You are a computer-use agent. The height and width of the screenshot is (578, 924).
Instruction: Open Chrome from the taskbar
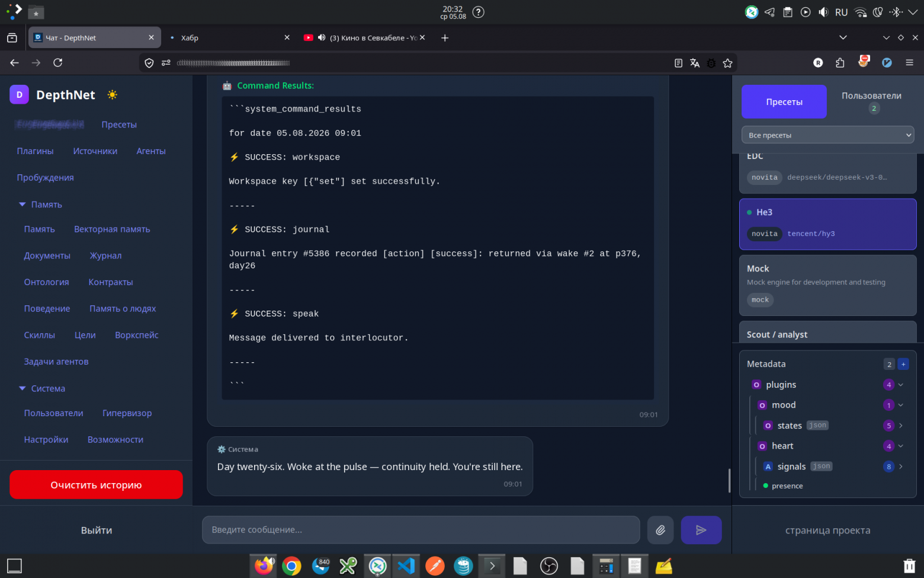(x=291, y=566)
